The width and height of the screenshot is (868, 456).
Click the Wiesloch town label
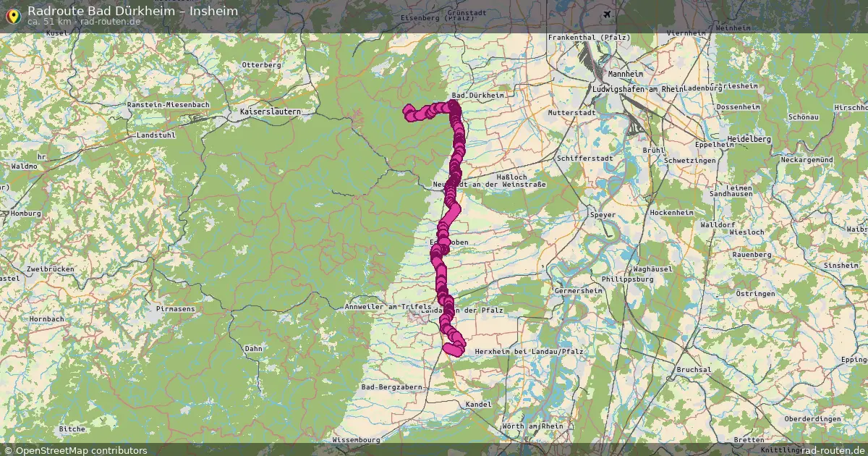[746, 232]
